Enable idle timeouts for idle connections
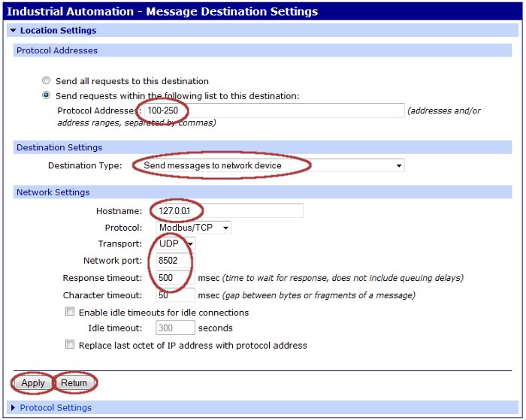Screen dimensions: 526x420 pos(70,312)
